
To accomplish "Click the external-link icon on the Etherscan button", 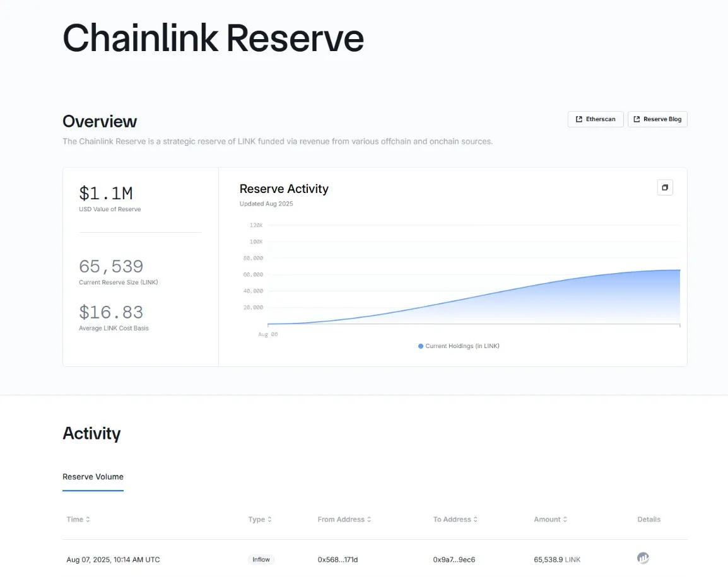I will point(578,119).
